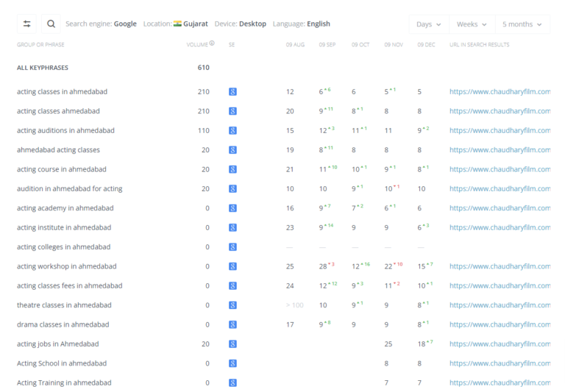Click Google icon for acting colleges in ahmedabad

click(232, 247)
